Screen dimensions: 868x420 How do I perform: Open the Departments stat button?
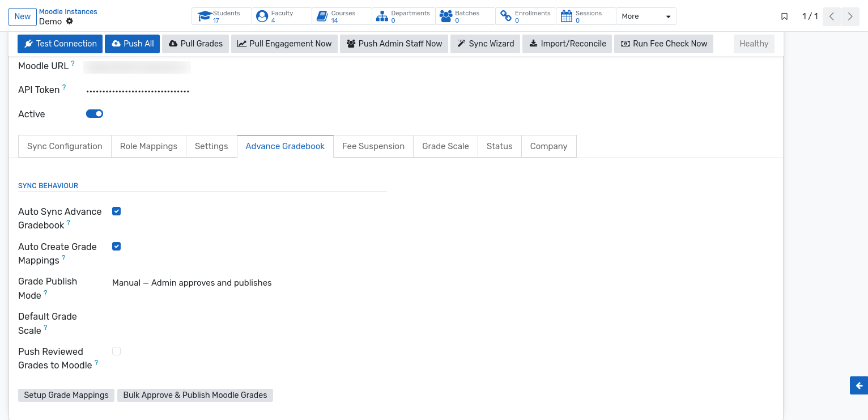click(403, 16)
